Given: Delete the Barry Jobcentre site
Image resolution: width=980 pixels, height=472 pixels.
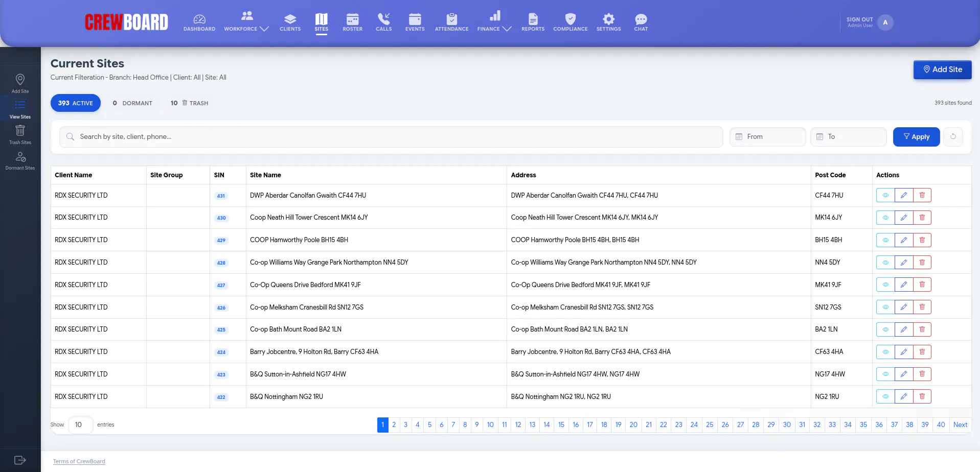Looking at the screenshot, I should 922,352.
